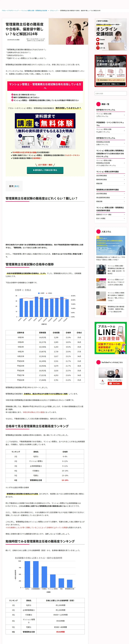Show the table of contents via [表示]
This screenshot has height=644, width=129.
[17, 186]
